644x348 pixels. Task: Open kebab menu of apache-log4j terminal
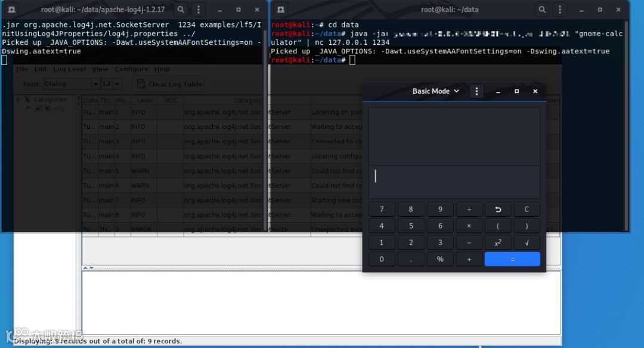(199, 10)
